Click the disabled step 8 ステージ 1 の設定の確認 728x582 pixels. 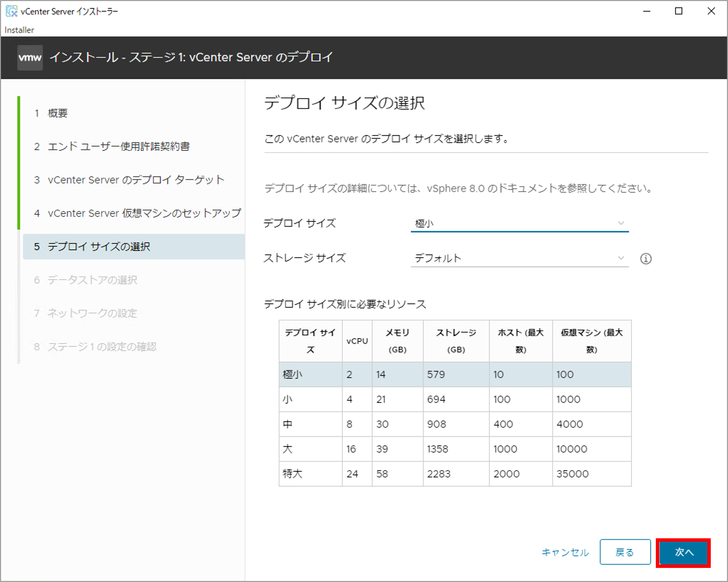tap(95, 347)
